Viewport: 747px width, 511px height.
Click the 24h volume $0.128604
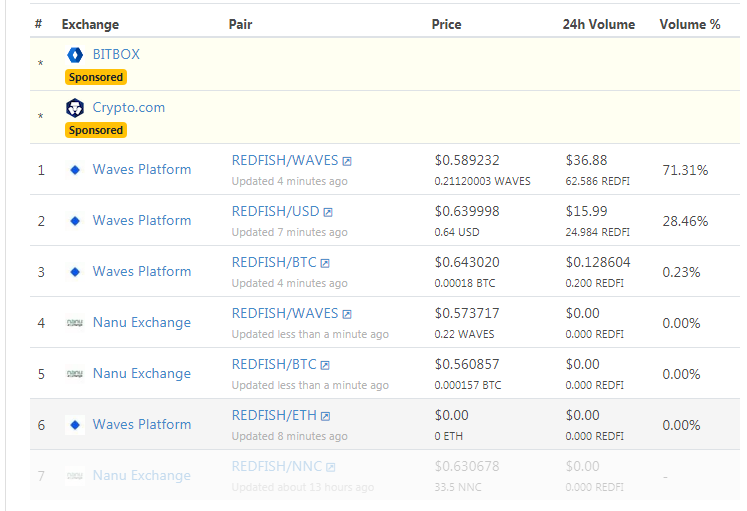[598, 262]
